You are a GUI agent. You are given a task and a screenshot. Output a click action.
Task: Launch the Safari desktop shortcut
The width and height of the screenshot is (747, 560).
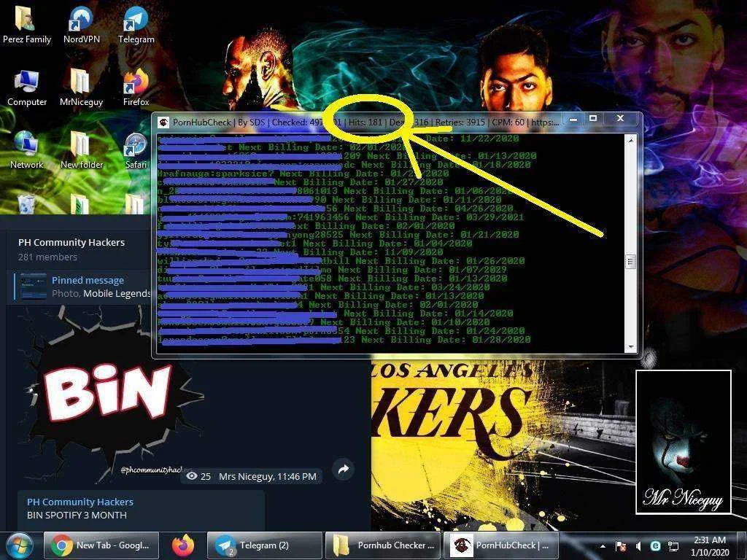point(136,150)
